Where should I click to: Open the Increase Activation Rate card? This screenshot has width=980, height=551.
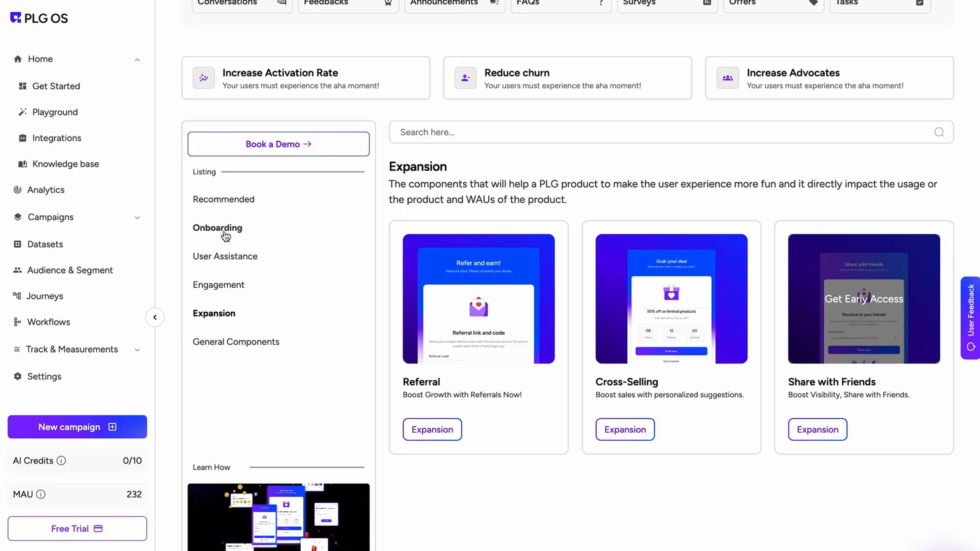[306, 78]
